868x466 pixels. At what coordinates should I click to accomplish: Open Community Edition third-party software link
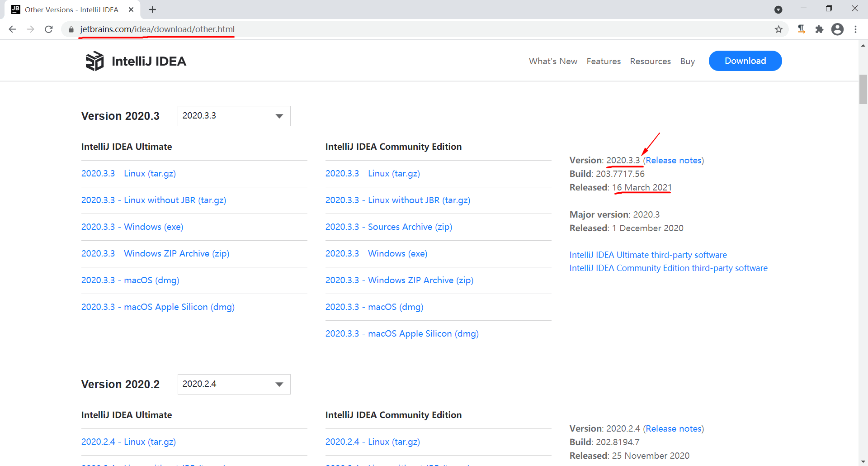(669, 268)
